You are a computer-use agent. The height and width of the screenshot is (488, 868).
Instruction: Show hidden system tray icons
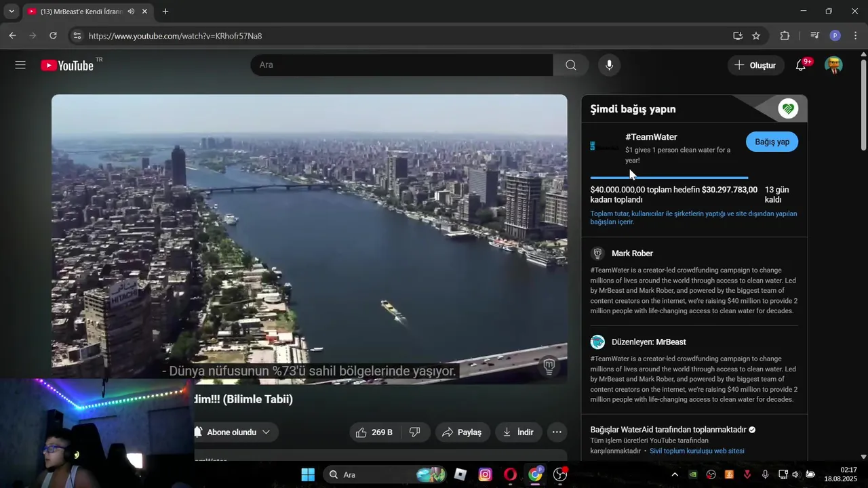point(675,474)
